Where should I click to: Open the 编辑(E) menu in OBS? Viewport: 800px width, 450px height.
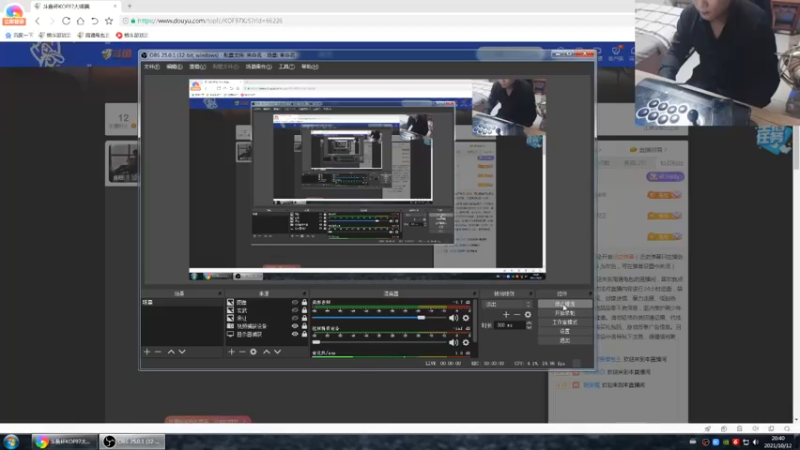click(174, 67)
